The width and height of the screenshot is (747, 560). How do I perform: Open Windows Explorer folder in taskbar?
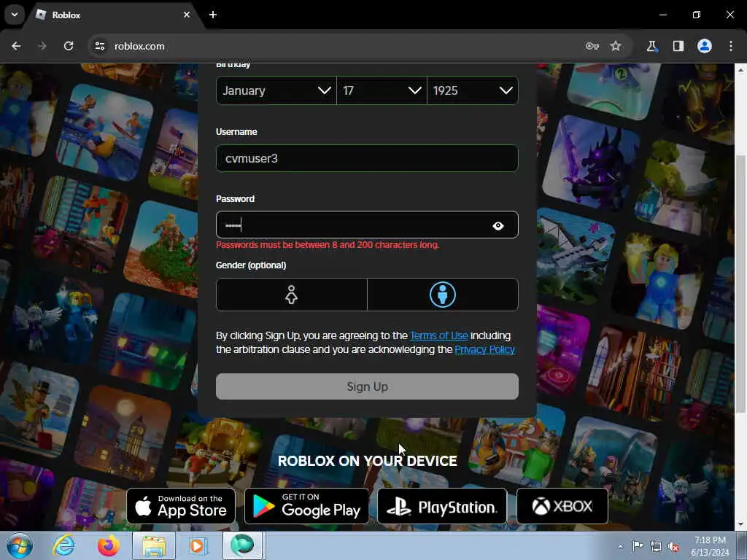click(x=154, y=545)
